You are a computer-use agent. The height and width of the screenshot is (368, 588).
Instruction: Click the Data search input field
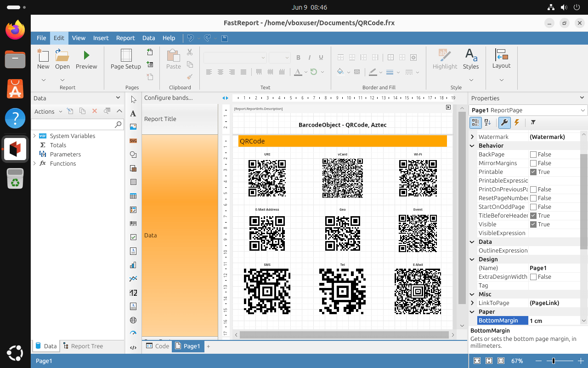tap(73, 125)
